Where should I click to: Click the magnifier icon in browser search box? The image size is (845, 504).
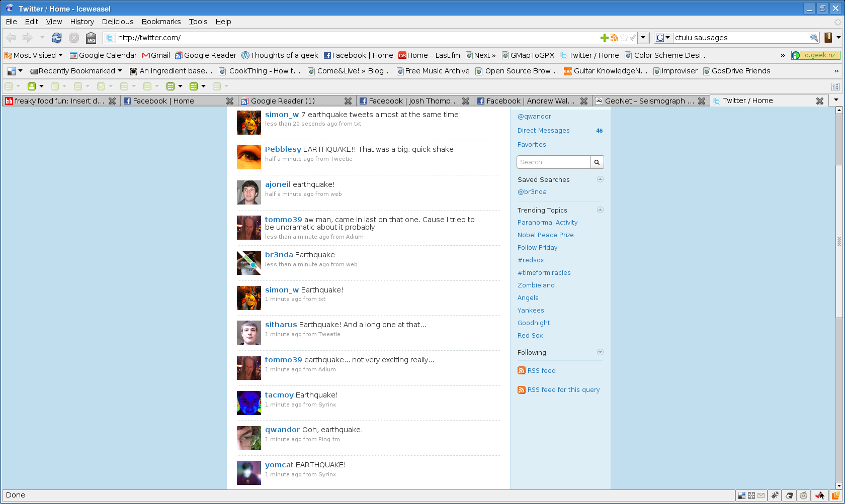tap(814, 38)
